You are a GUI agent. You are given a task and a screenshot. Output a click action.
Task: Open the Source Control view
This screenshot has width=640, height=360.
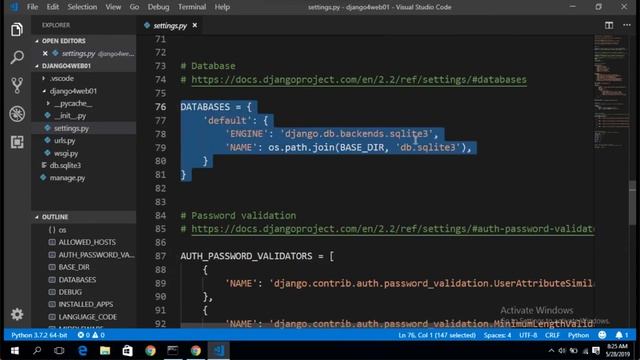(17, 85)
